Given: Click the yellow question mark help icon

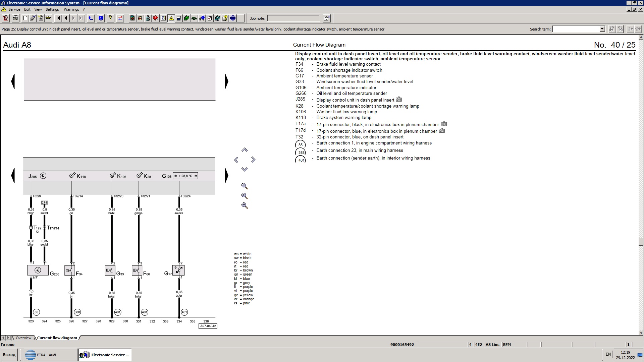Looking at the screenshot, I should click(110, 18).
